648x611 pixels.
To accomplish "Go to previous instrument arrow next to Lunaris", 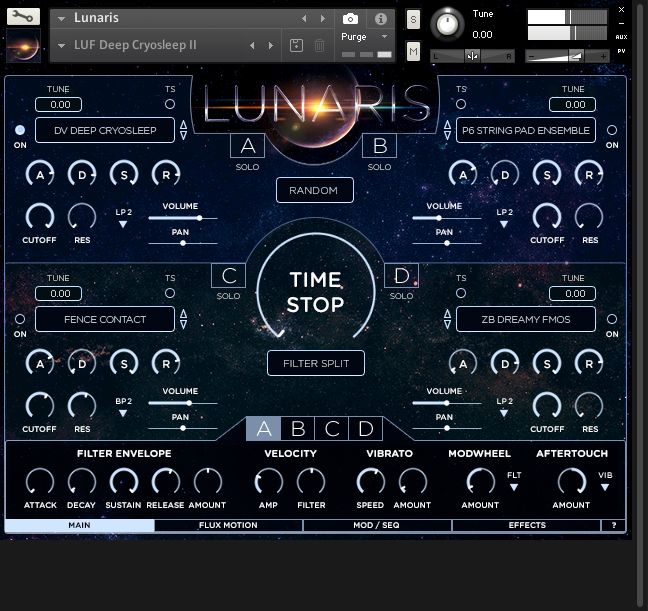I will pos(304,19).
